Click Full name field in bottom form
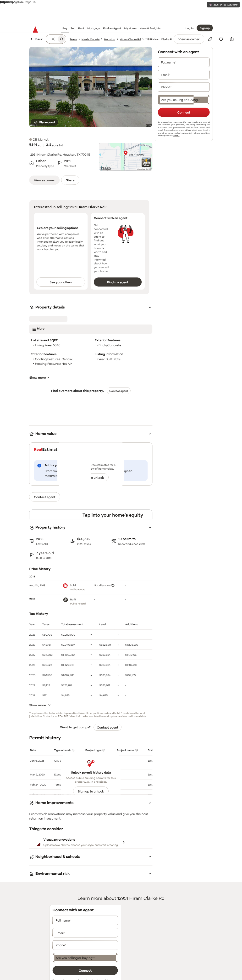Screen dimensions: 242x980 (85, 921)
